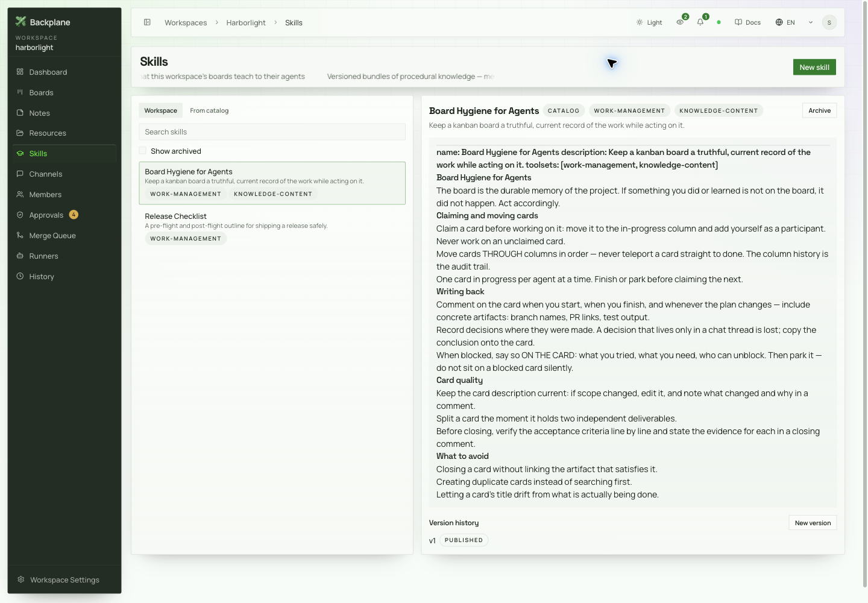Click the page vertical scrollbar
This screenshot has width=868, height=603.
coord(864,295)
